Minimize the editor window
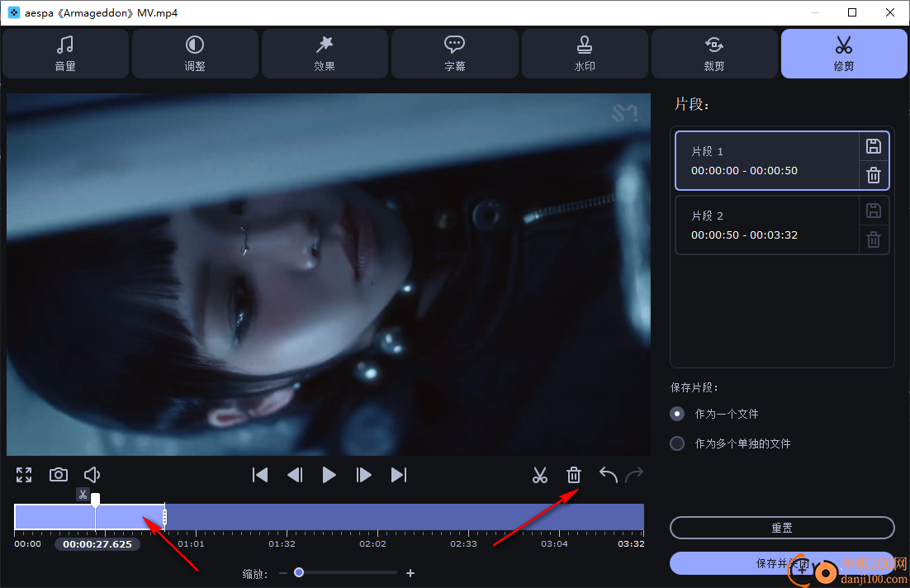The width and height of the screenshot is (910, 588). tap(815, 12)
